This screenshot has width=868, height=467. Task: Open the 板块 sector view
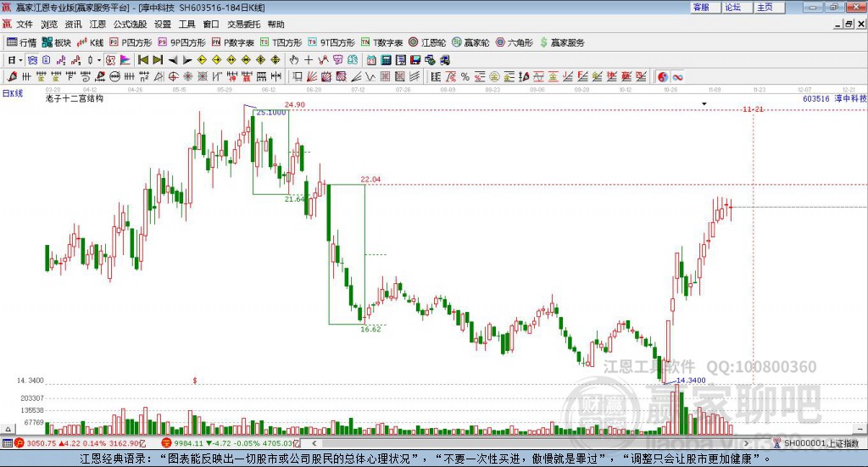point(57,42)
